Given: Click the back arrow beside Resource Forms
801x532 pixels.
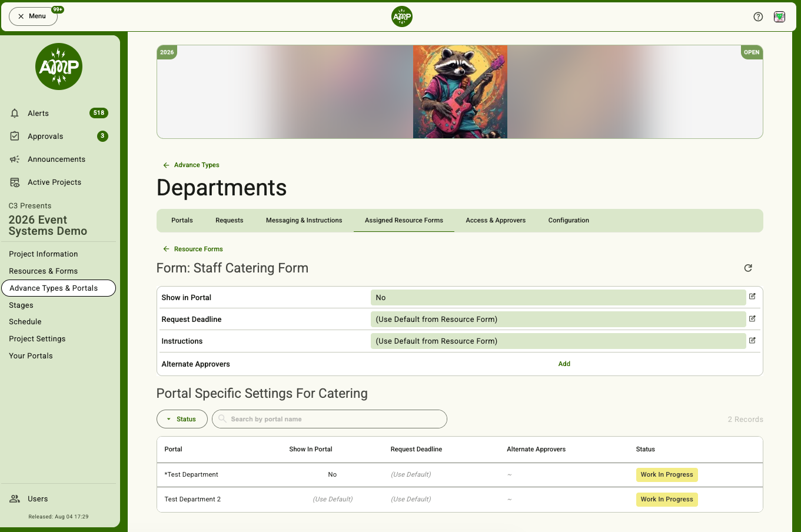Looking at the screenshot, I should point(166,249).
